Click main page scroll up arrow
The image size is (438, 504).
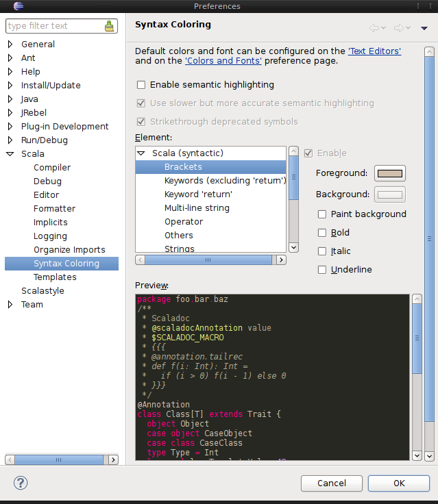429,52
